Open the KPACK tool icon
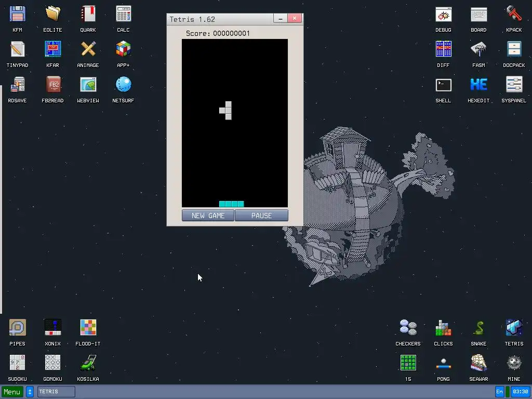Screen dimensions: 532x399 tap(514, 14)
